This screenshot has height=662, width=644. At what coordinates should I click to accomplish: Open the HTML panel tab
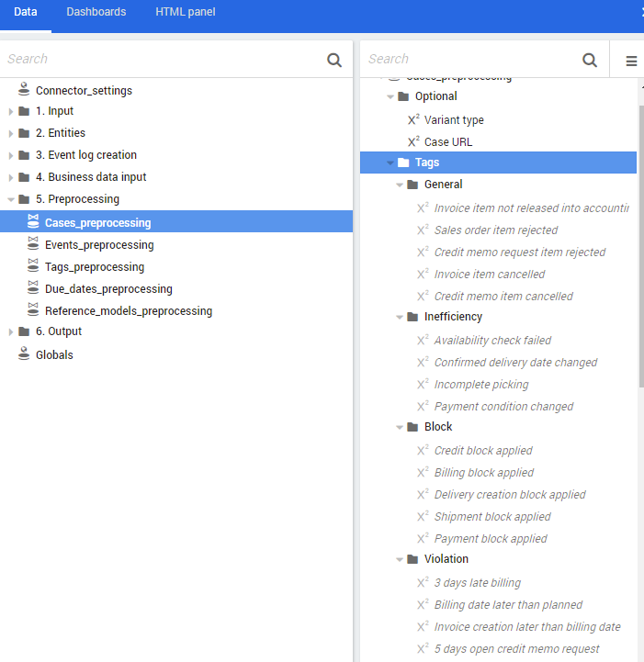point(186,12)
